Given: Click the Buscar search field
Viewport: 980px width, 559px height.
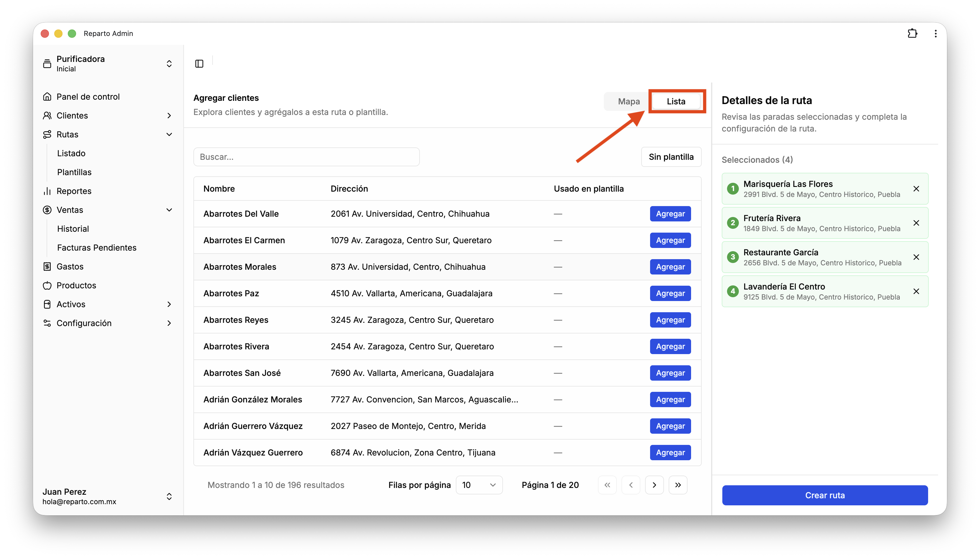Looking at the screenshot, I should pos(306,157).
